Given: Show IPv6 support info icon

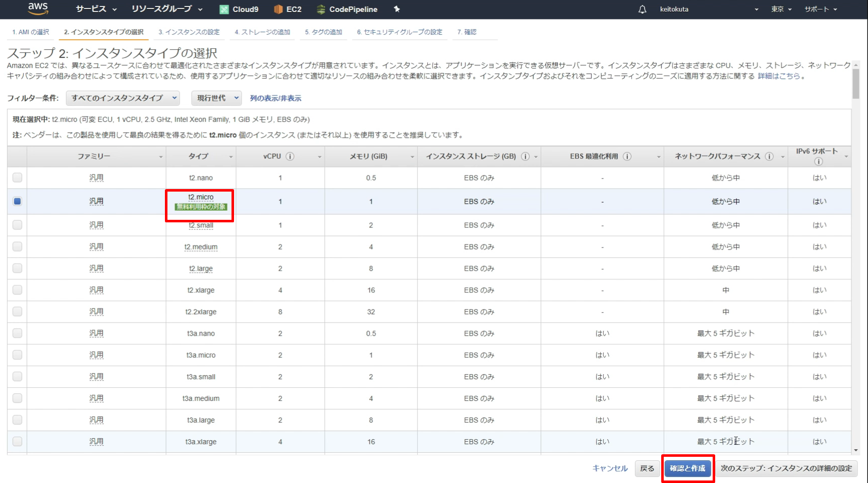Looking at the screenshot, I should 819,161.
